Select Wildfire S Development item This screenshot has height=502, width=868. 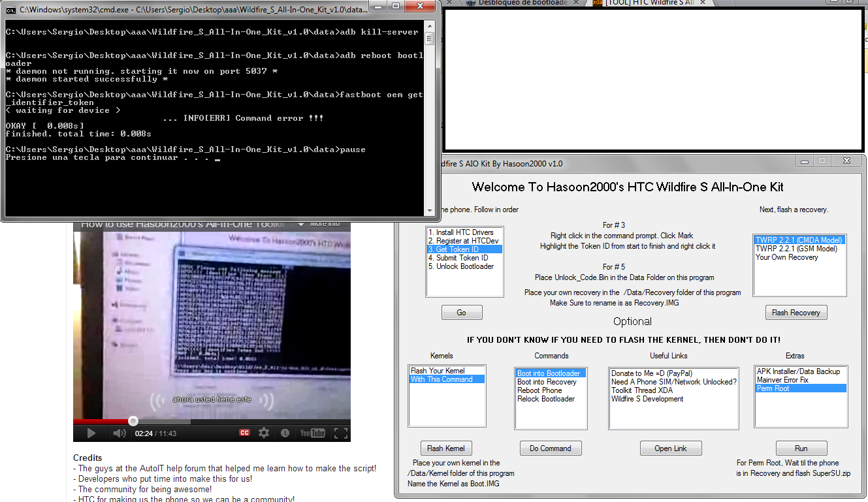pos(673,399)
